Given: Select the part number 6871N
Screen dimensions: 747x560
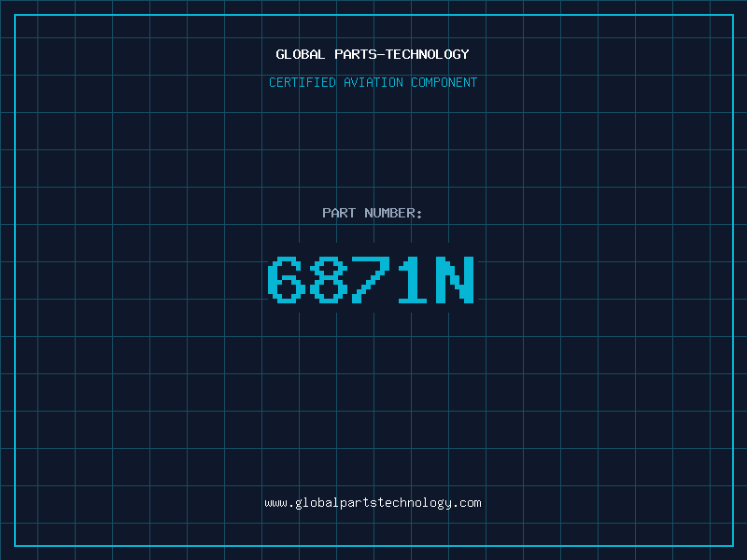Looking at the screenshot, I should click(x=371, y=280).
